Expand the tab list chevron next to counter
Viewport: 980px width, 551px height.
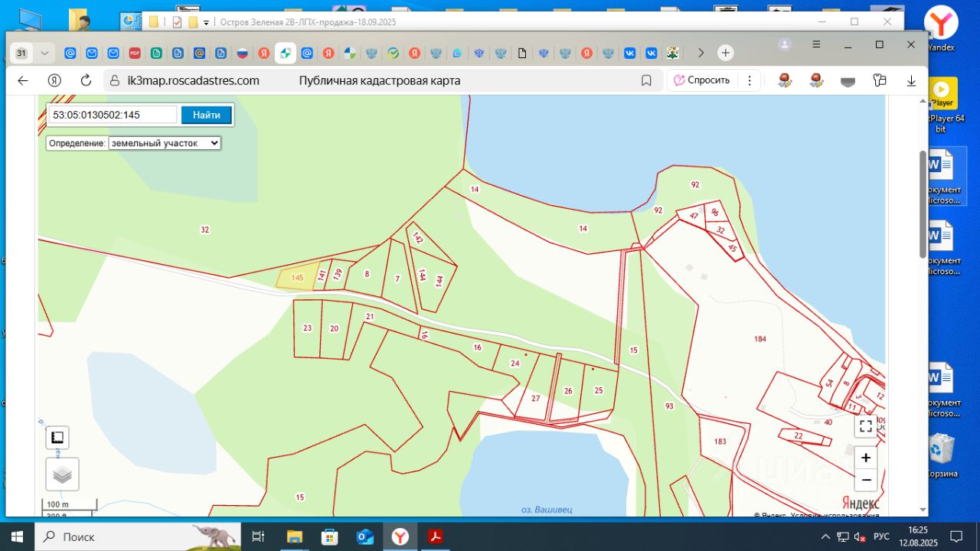tap(44, 53)
